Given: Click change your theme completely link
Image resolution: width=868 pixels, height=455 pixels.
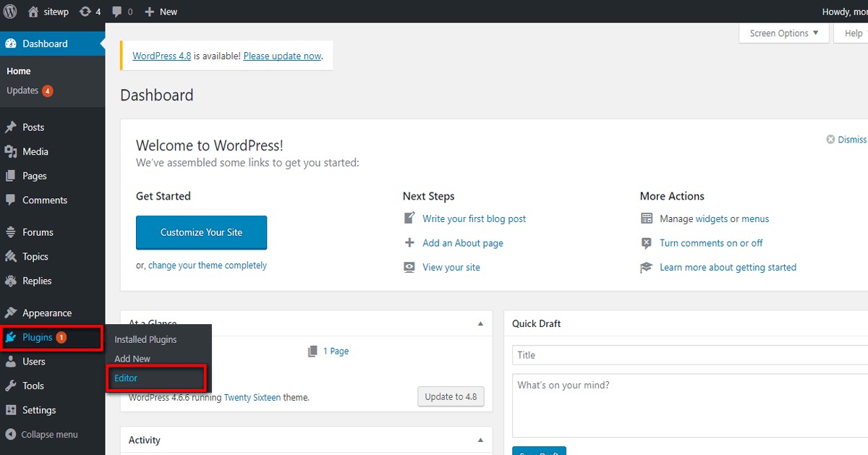Looking at the screenshot, I should (x=208, y=265).
